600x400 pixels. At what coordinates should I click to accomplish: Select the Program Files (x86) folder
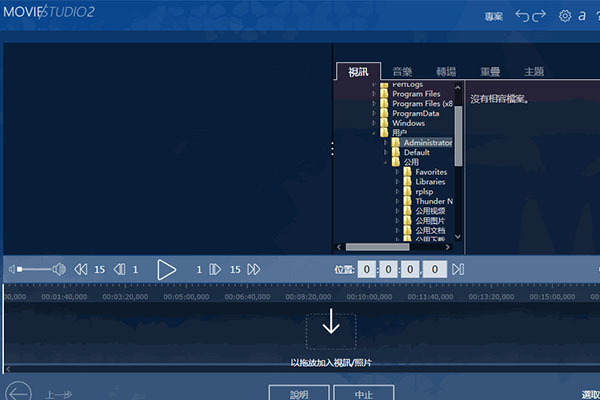click(422, 104)
